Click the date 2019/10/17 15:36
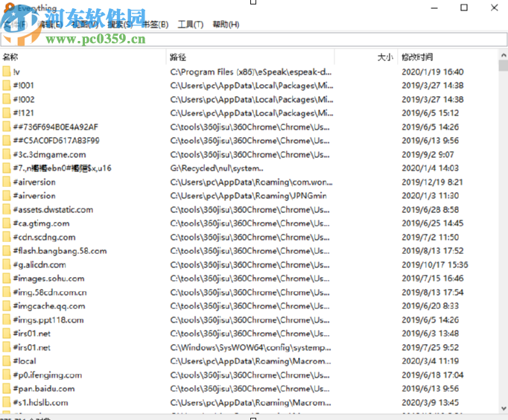This screenshot has width=508, height=420. coord(435,265)
